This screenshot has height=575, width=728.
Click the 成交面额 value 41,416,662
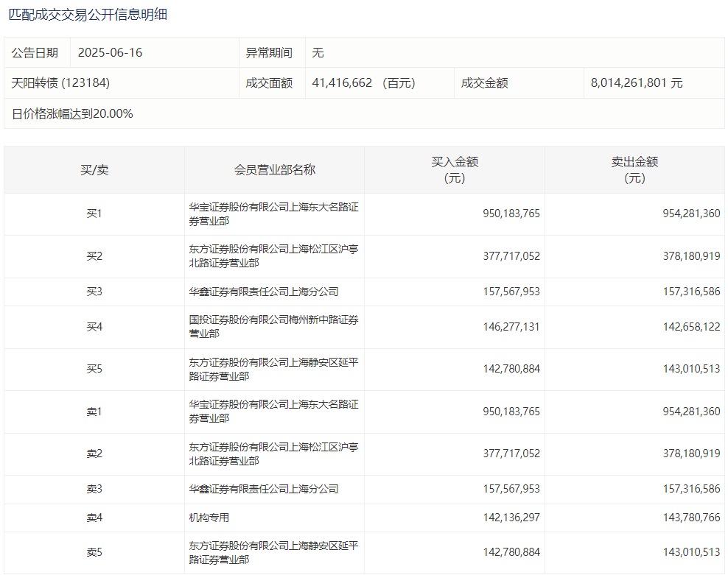pyautogui.click(x=342, y=83)
